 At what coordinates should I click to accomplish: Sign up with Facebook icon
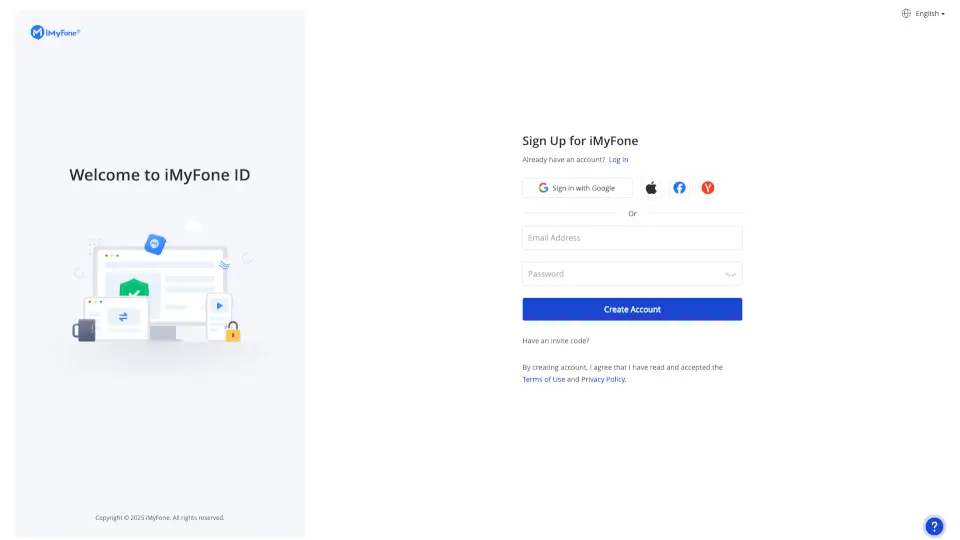[679, 188]
